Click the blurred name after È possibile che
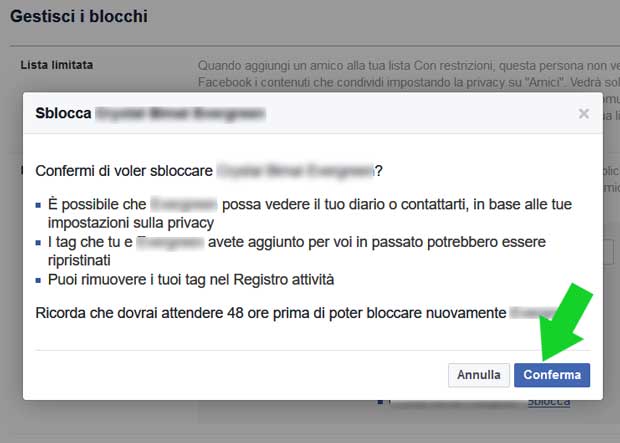Screen dimensions: 620x443 pos(184,204)
